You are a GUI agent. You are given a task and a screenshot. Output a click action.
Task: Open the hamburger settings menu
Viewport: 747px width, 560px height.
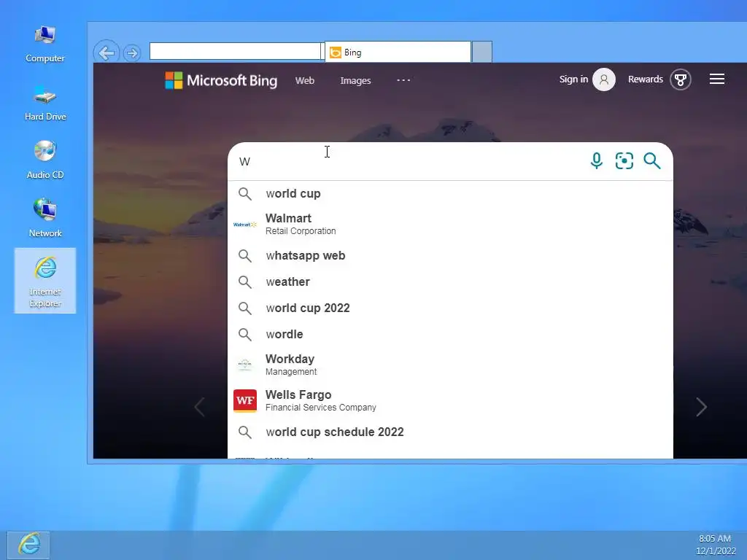(x=717, y=79)
